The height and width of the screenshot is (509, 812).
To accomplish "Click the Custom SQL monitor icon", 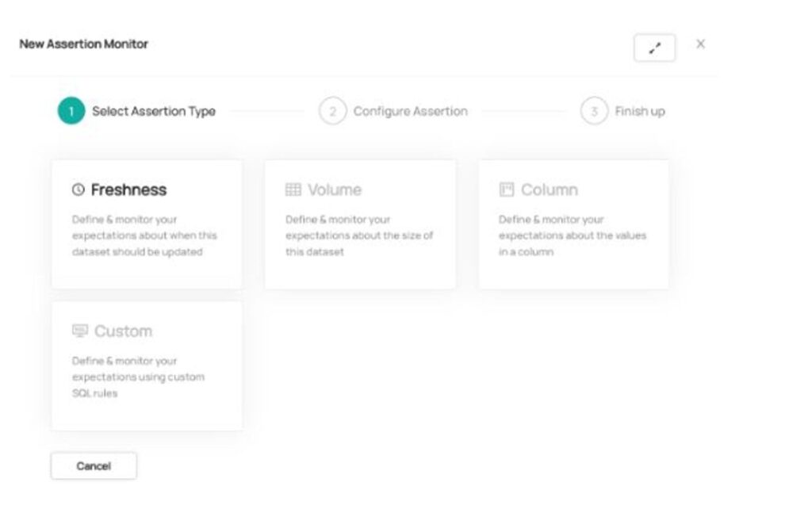I will 80,331.
